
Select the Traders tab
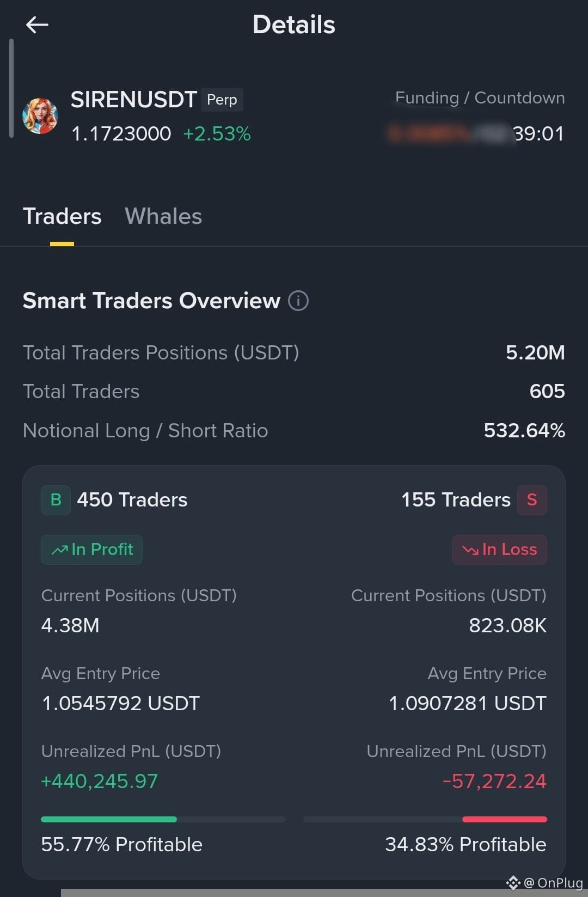(62, 216)
